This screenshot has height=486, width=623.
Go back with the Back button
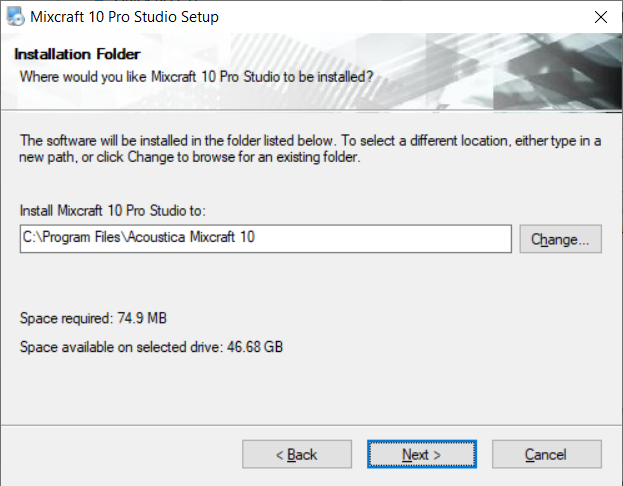pyautogui.click(x=296, y=454)
